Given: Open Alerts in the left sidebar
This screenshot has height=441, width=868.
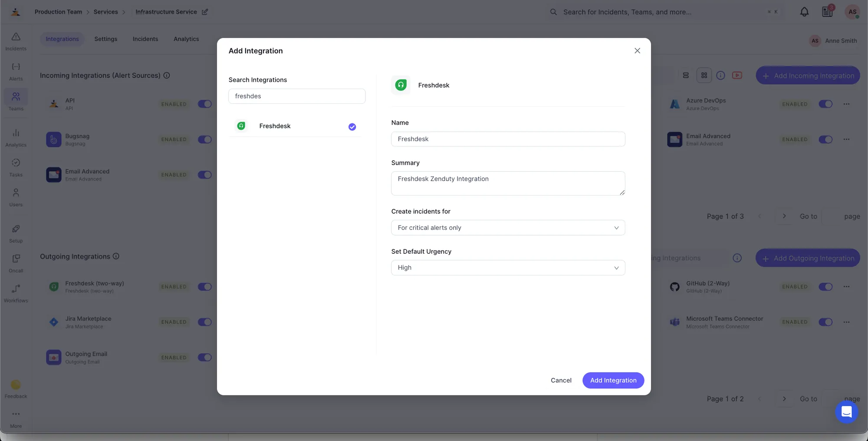Looking at the screenshot, I should (16, 72).
